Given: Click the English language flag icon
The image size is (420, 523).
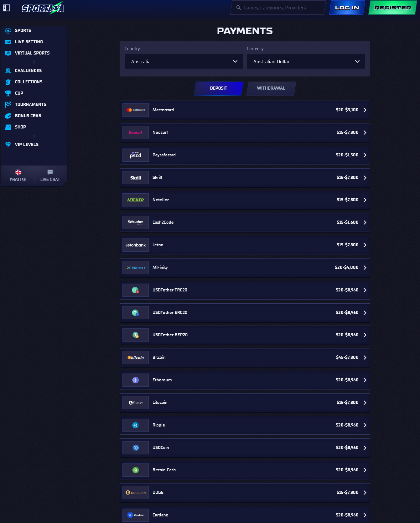Looking at the screenshot, I should (x=18, y=172).
